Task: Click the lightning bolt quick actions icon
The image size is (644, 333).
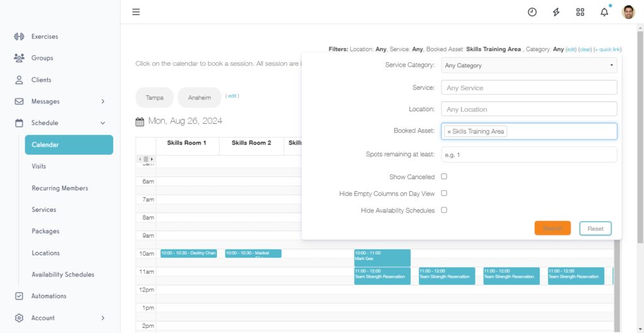Action: click(x=556, y=12)
